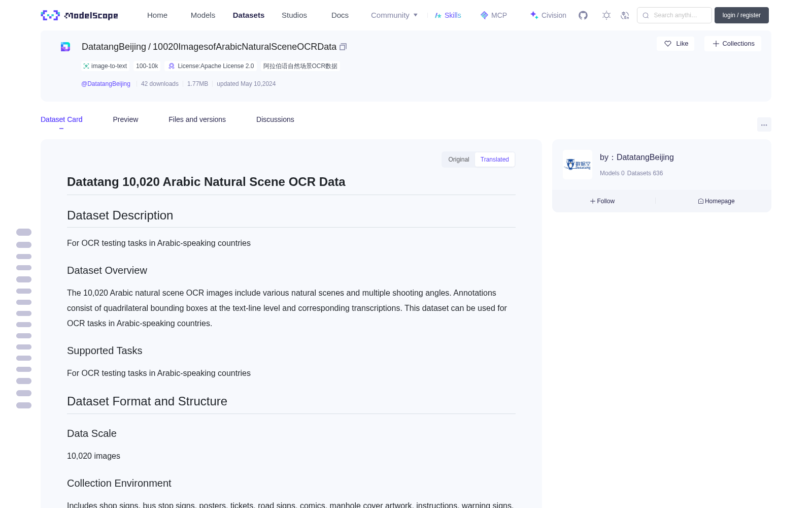Click the 10,020 images text

[x=94, y=456]
